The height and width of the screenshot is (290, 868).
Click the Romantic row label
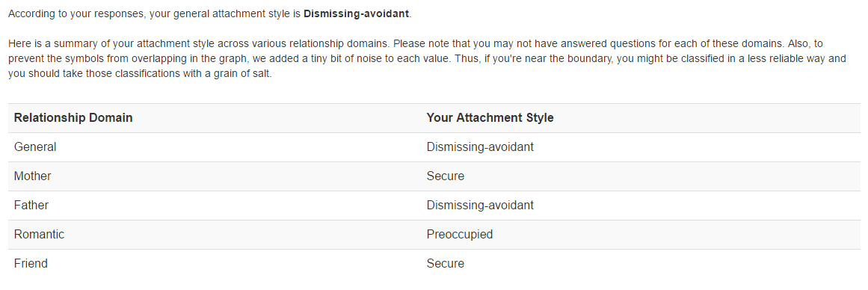pos(39,234)
